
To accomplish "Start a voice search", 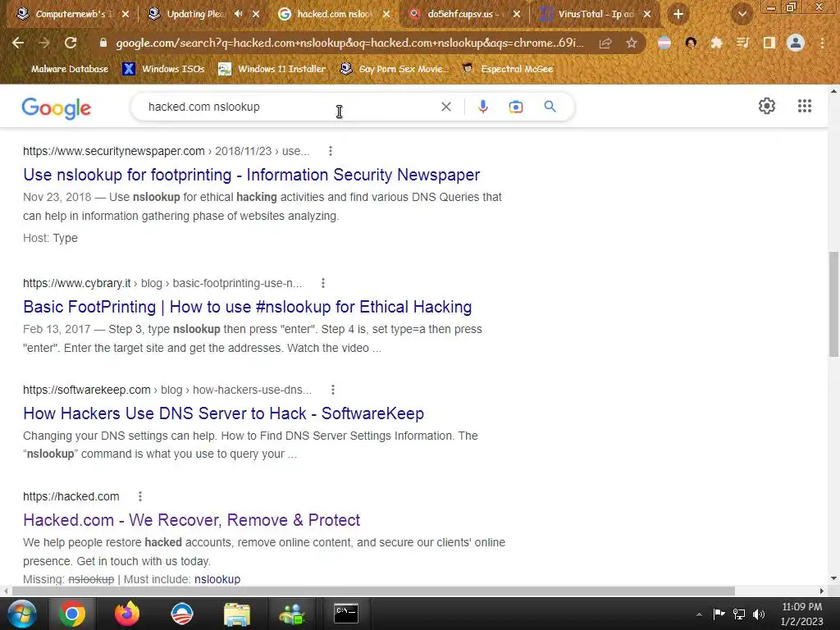I will point(482,107).
